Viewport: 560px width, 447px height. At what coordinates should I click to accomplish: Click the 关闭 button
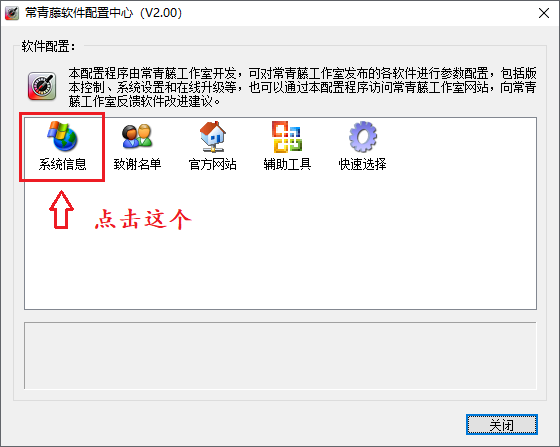[502, 425]
